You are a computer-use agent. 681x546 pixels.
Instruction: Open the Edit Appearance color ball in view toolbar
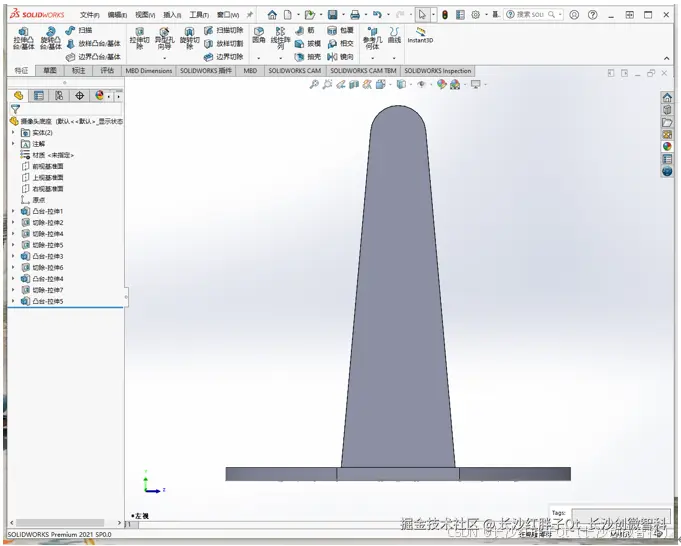(441, 84)
